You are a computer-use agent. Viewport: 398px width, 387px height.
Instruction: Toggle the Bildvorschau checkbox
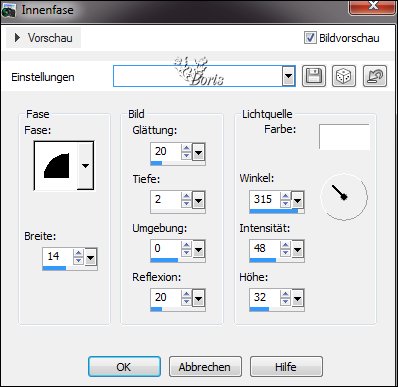tap(310, 38)
